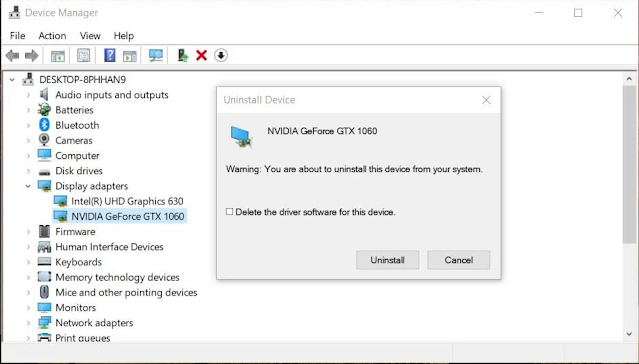
Task: Expand Audio inputs and outputs node
Action: [28, 95]
